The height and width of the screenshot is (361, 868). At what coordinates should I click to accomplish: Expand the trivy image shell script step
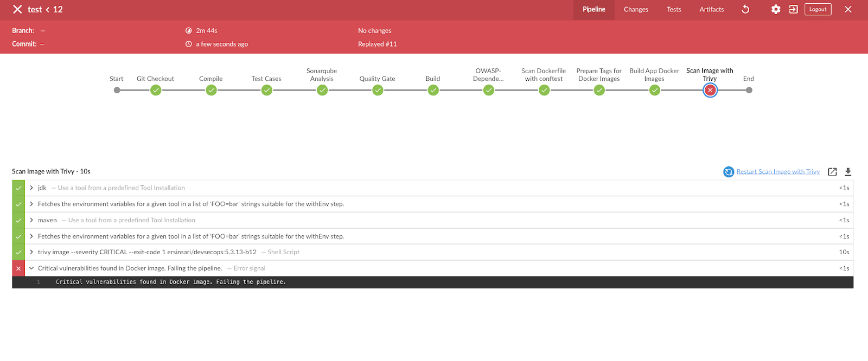[x=31, y=252]
